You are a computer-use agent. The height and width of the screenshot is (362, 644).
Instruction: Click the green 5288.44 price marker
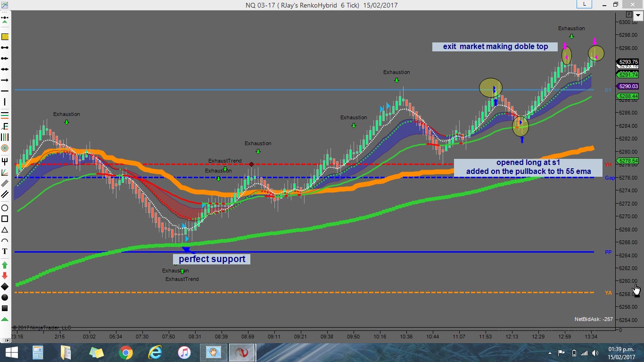coord(627,96)
